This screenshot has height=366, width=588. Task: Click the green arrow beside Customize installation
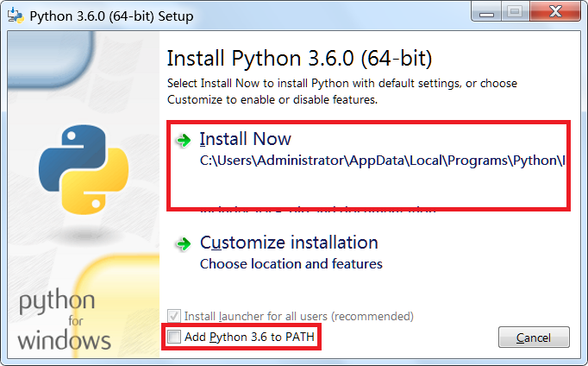(x=184, y=244)
